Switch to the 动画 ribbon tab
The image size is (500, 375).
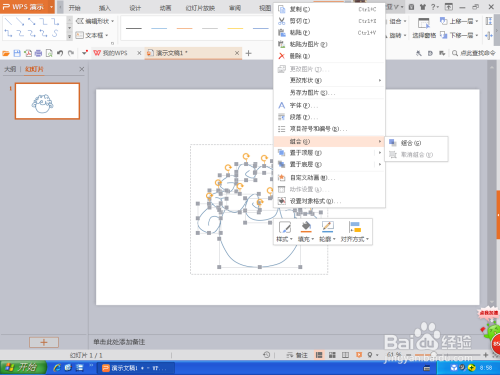165,8
